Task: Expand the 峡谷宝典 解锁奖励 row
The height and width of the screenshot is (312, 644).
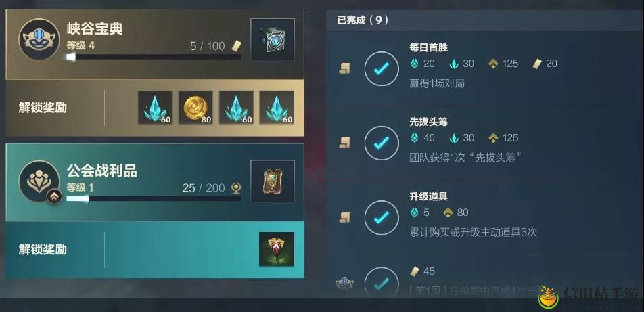Action: click(155, 108)
